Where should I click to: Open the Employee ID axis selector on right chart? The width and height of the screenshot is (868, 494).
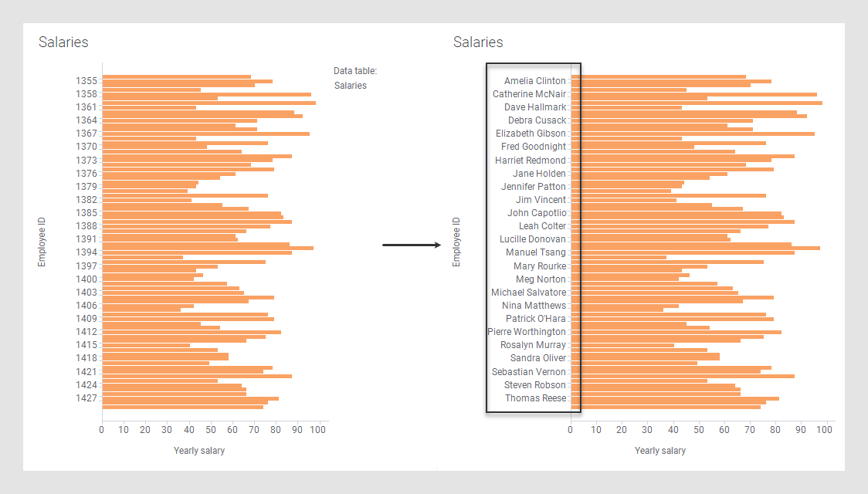tap(456, 242)
